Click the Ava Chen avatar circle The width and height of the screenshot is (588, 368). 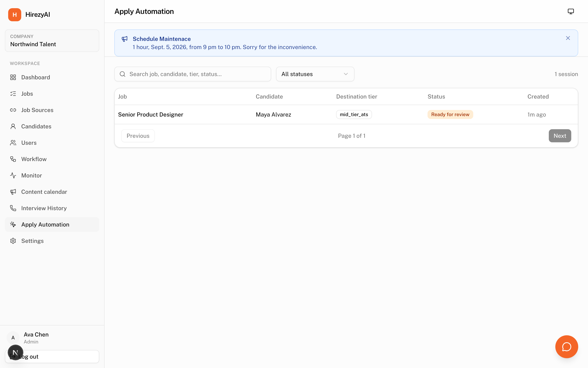pos(13,338)
